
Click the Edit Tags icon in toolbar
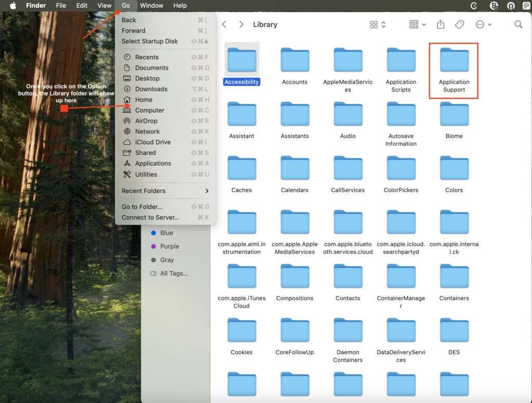pos(459,24)
